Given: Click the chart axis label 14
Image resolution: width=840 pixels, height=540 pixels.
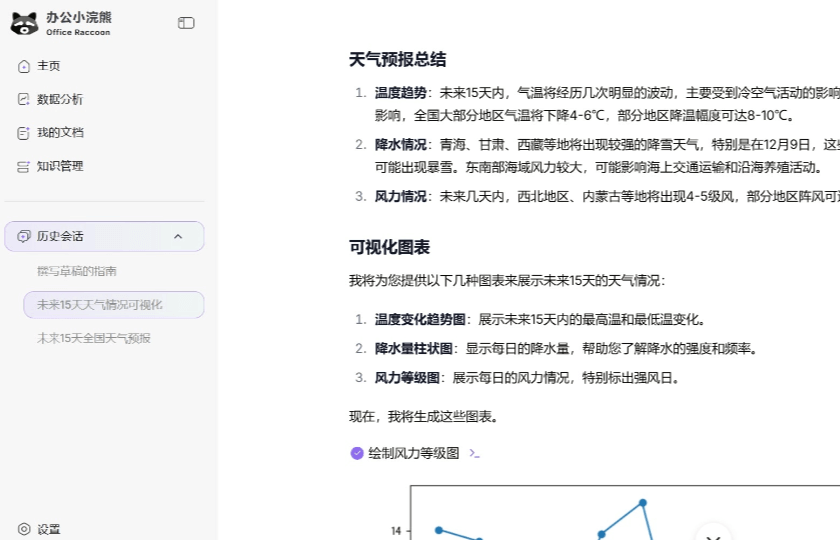Looking at the screenshot, I should click(x=396, y=531).
